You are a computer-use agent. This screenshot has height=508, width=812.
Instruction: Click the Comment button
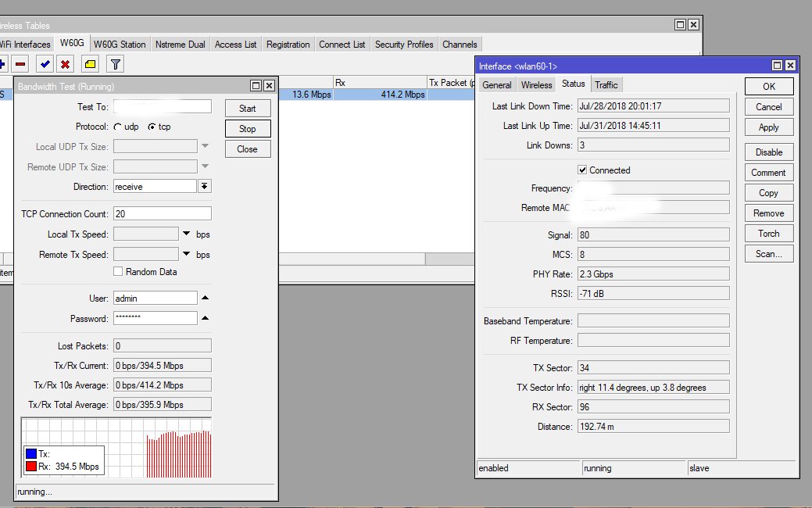click(x=769, y=173)
